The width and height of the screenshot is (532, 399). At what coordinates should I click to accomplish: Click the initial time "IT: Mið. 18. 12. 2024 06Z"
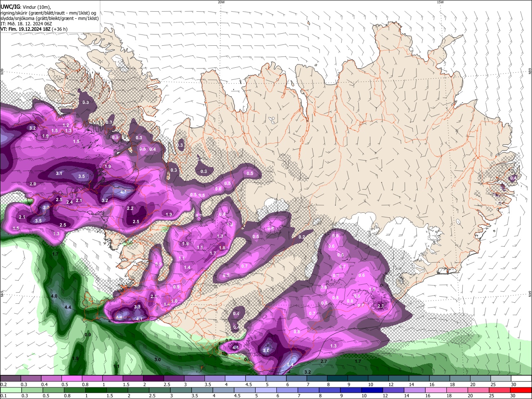pyautogui.click(x=26, y=24)
